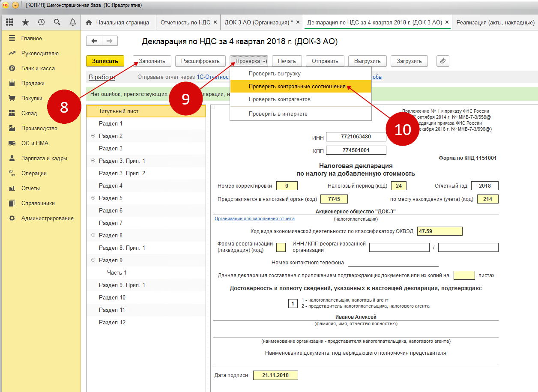The height and width of the screenshot is (392, 538).
Task: Click the Банк и касса sidebar icon
Action: (x=12, y=69)
